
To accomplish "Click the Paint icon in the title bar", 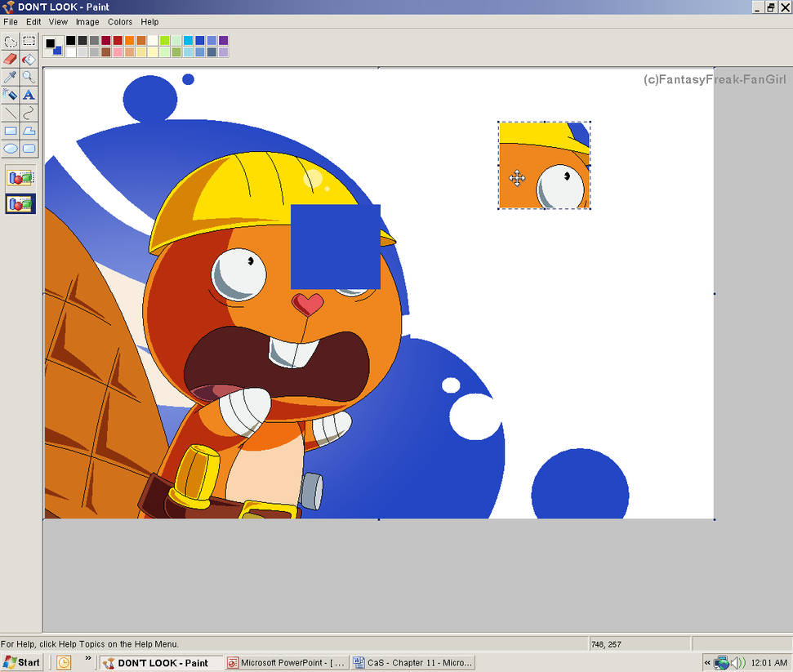I will (8, 7).
